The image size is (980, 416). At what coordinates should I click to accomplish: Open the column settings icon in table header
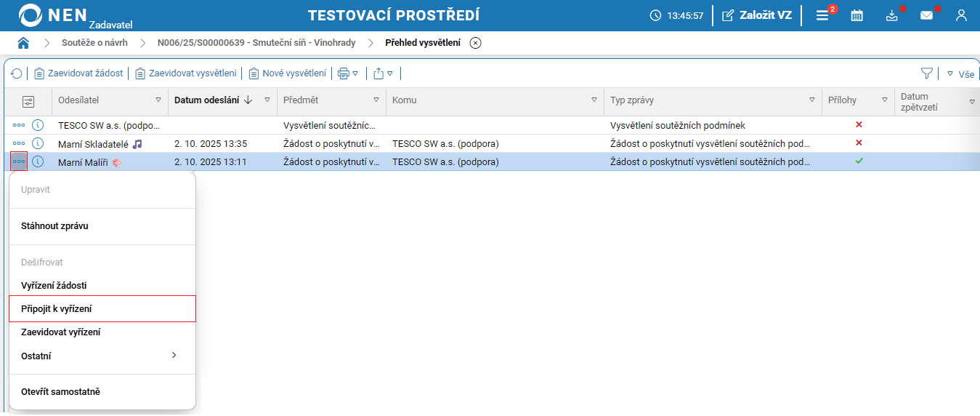[x=28, y=102]
